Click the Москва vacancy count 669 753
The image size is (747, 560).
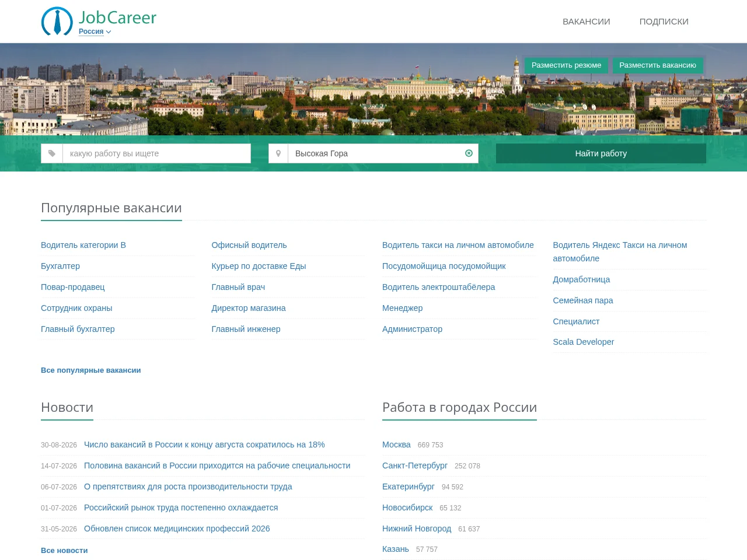(x=431, y=445)
